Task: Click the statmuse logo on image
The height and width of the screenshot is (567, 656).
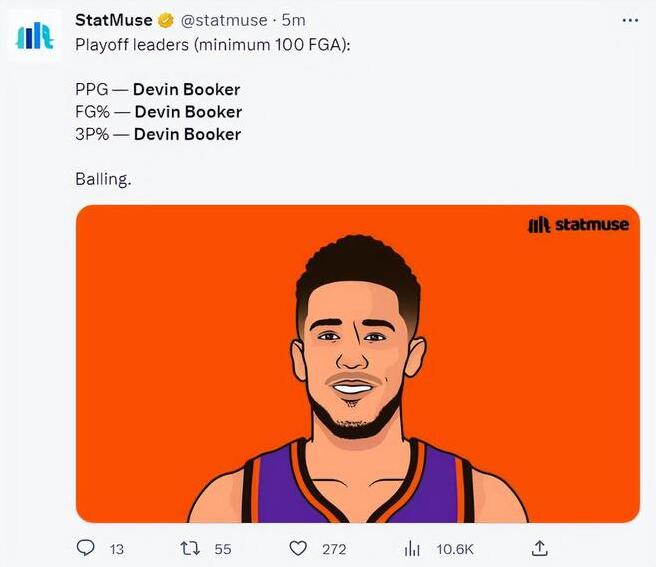Action: pos(578,225)
